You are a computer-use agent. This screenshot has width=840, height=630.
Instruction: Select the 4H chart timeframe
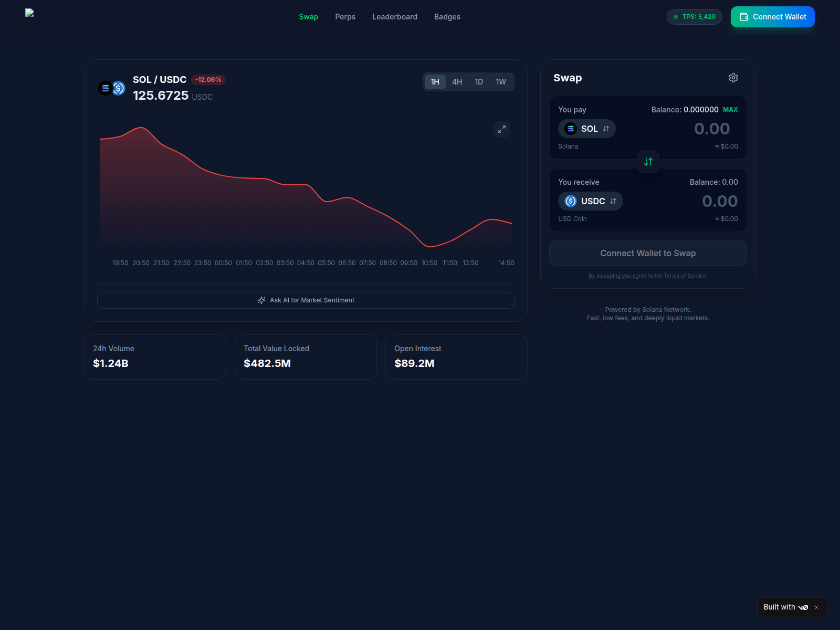[x=457, y=82]
